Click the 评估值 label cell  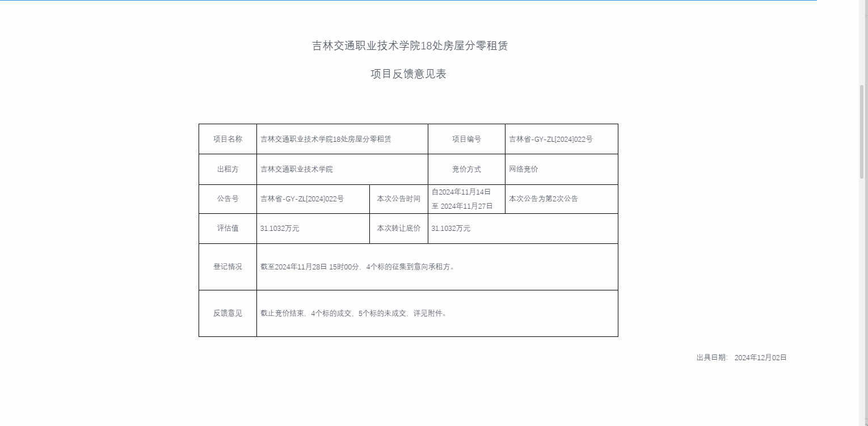(x=227, y=229)
